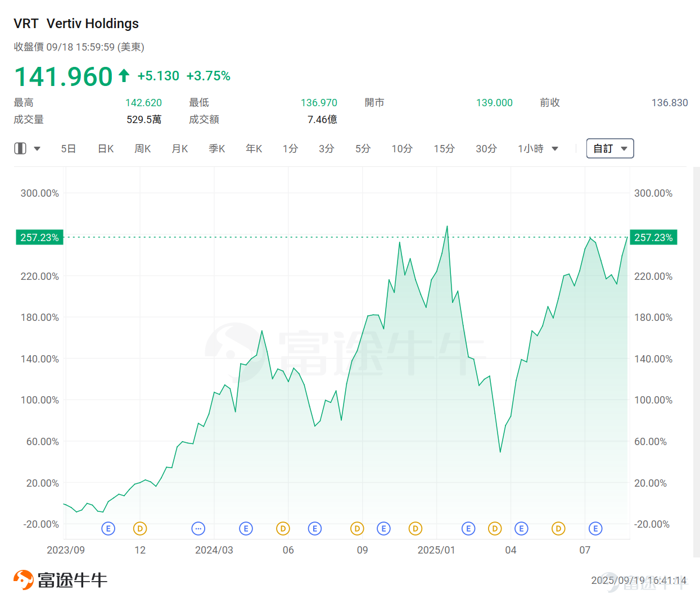The image size is (700, 603).
Task: Click the first E earnings marker after 2023/09
Action: (109, 529)
